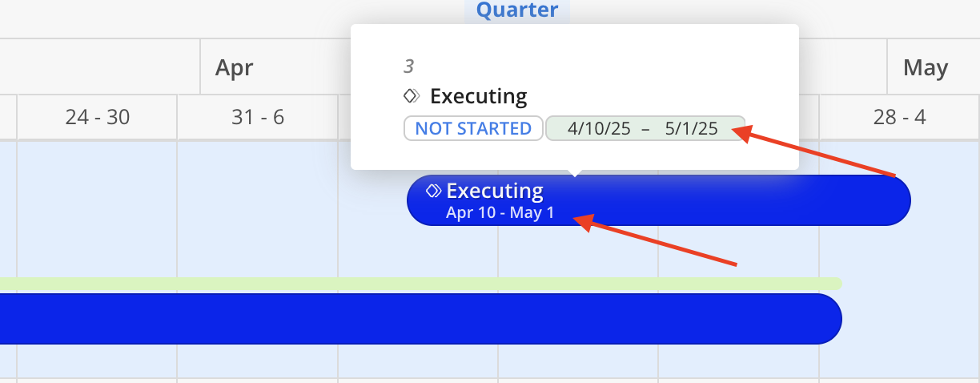Open the NOT STARTED status badge
The width and height of the screenshot is (980, 383).
click(473, 128)
